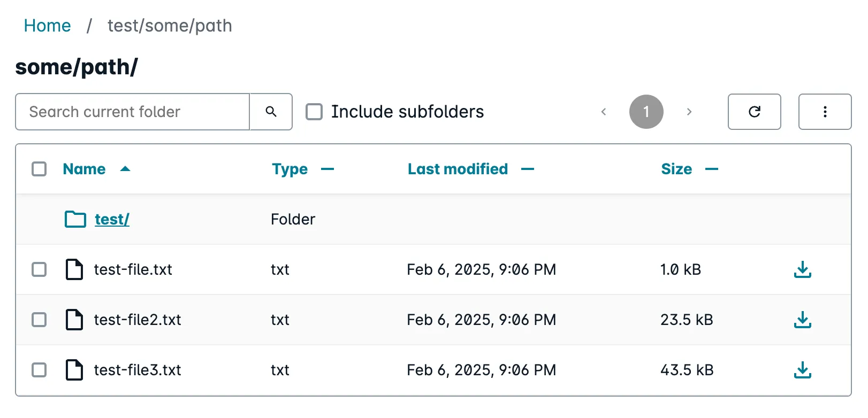Click sort indicator beside Size
Screen dimensions: 868x418
click(x=712, y=169)
